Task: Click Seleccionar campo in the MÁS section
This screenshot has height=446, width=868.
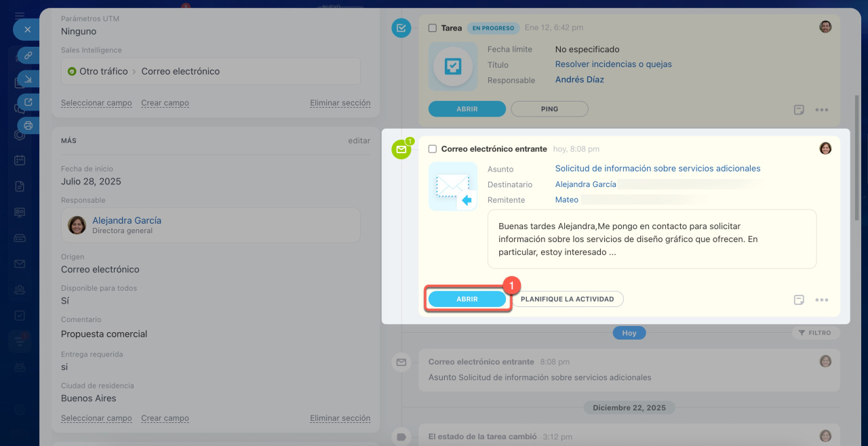Action: [96, 418]
